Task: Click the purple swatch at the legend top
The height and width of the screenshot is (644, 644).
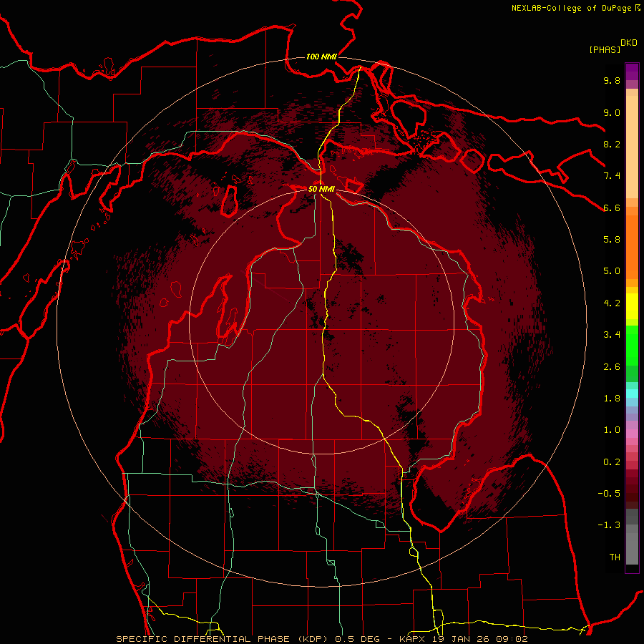Action: (632, 72)
